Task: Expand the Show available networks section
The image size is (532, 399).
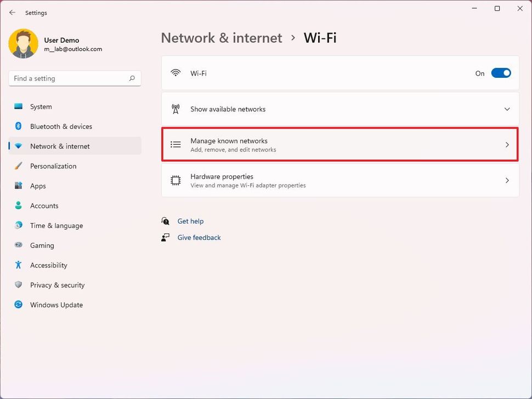Action: [x=507, y=109]
